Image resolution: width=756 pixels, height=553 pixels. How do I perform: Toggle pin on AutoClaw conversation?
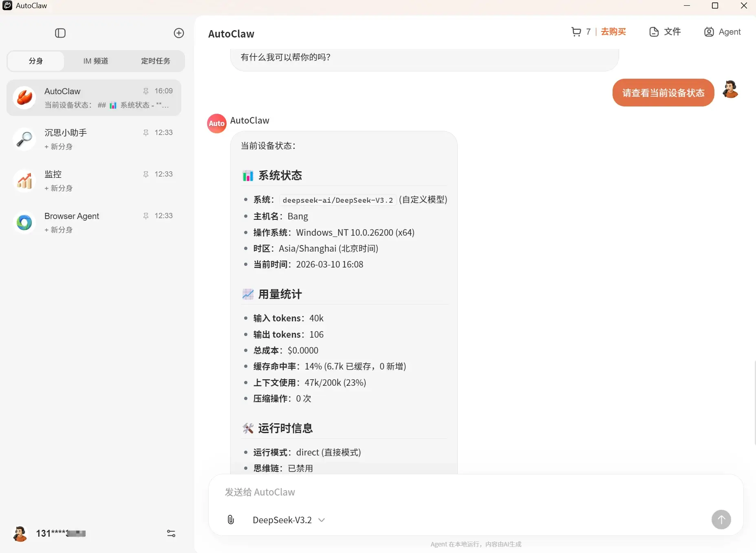(x=146, y=91)
